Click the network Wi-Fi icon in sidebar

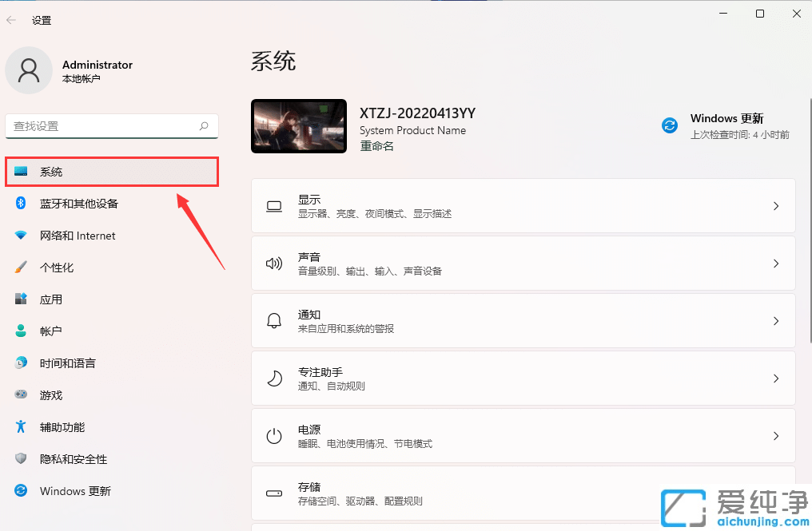(x=21, y=235)
